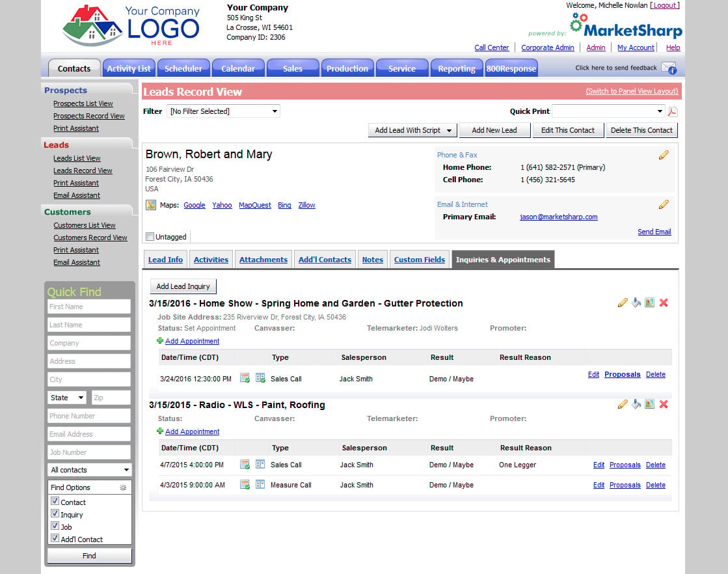Open the map icon beside Maps links
Screen dimensions: 728x574
pos(151,205)
